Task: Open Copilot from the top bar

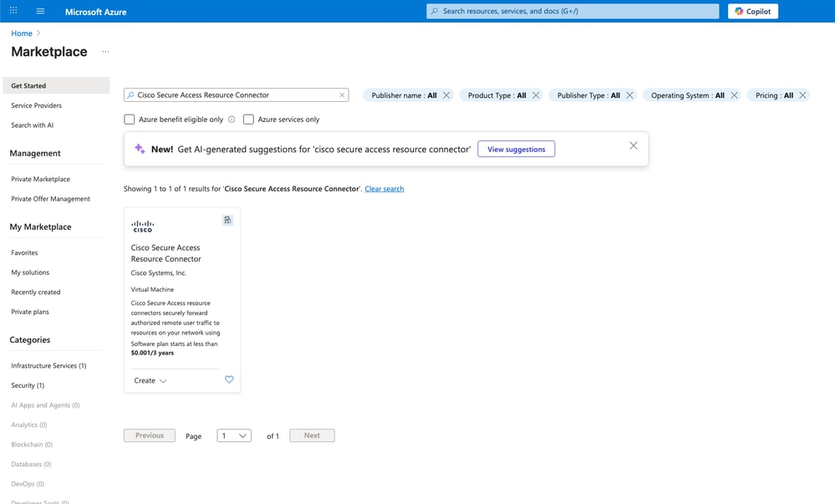Action: [751, 11]
